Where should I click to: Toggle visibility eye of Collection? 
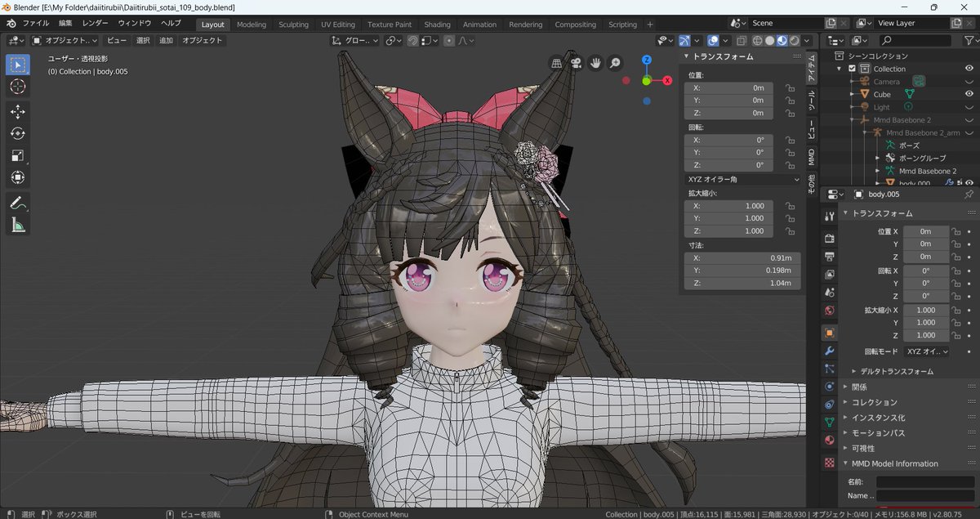tap(969, 69)
